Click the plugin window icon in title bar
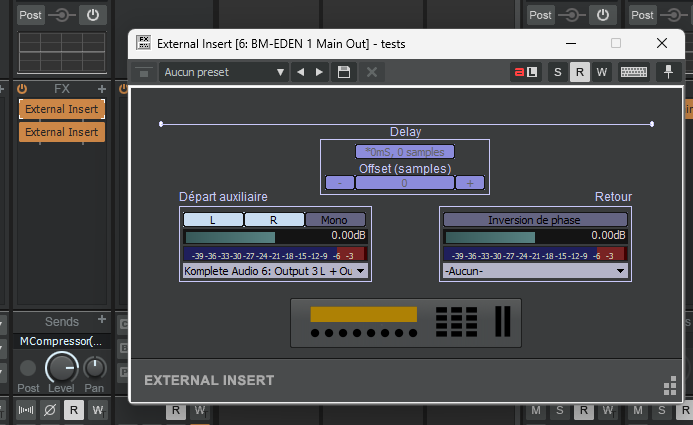The height and width of the screenshot is (425, 693). pos(143,43)
